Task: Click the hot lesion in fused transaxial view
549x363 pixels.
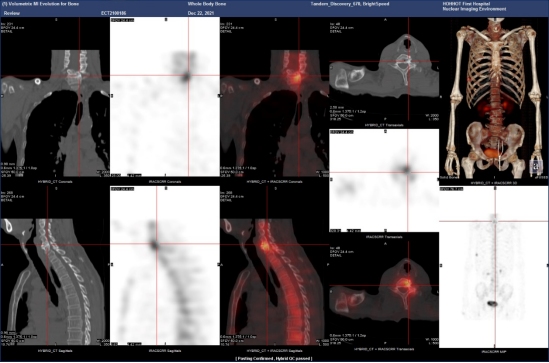Action: 405,283
